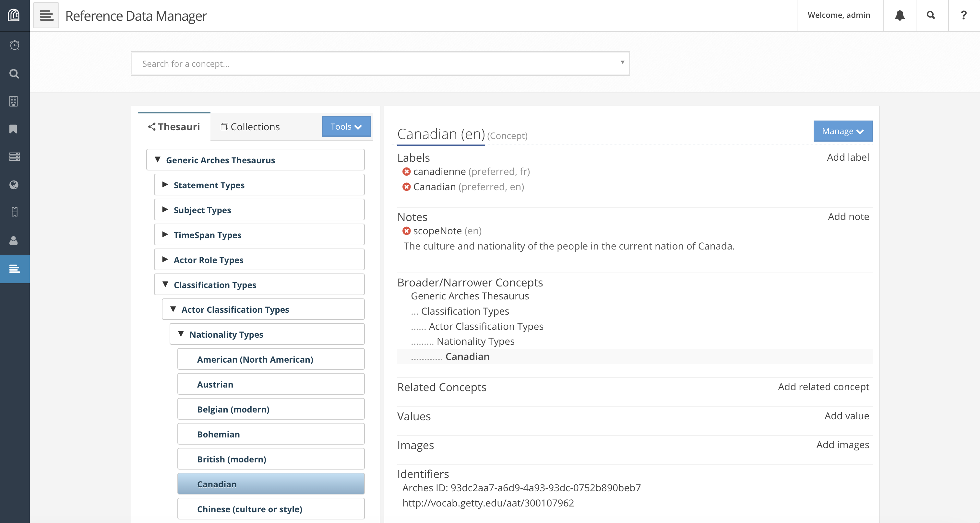980x523 pixels.
Task: Click the help question mark icon
Action: coord(963,15)
